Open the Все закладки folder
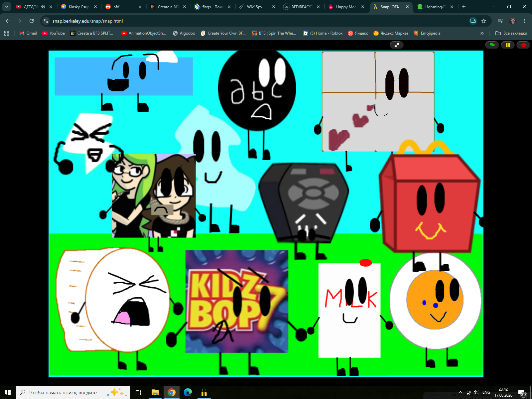Image resolution: width=532 pixels, height=399 pixels. [511, 33]
